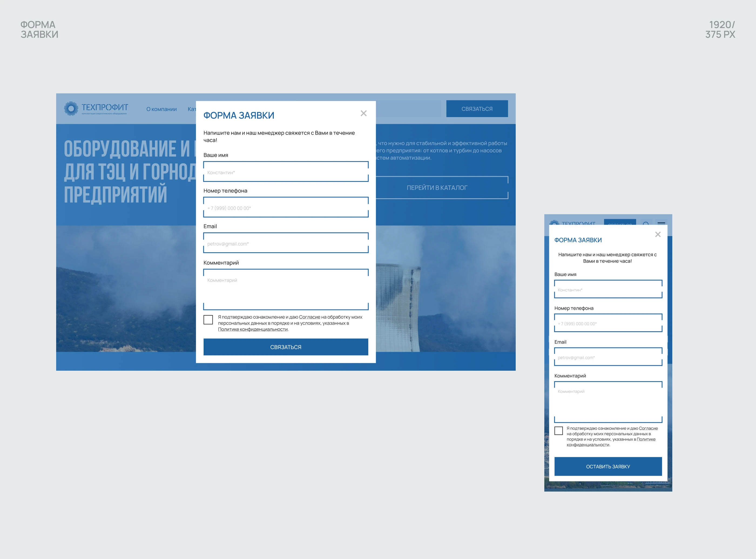The height and width of the screenshot is (559, 756).
Task: Click the desktop 'Ваше имя' input field
Action: coord(285,172)
